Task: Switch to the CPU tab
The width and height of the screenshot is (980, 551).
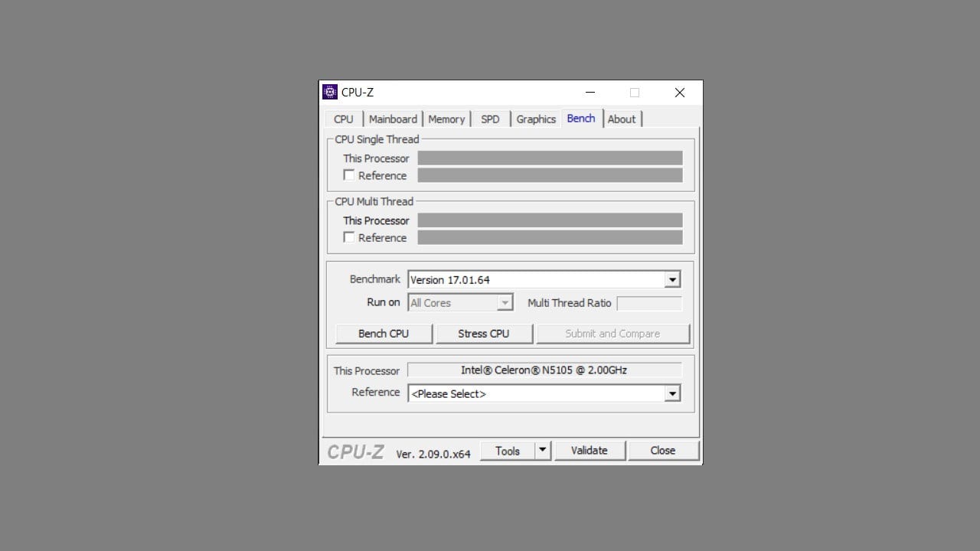Action: pos(343,119)
